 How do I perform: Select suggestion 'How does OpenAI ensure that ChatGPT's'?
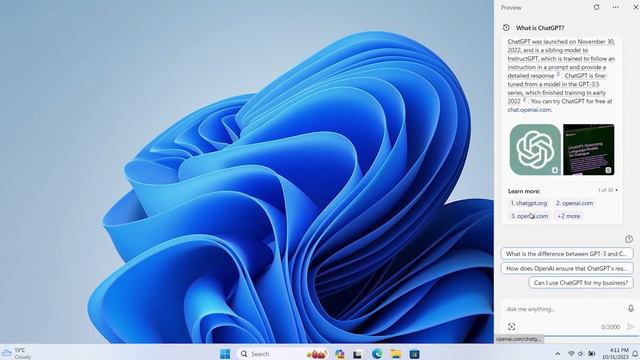click(567, 268)
